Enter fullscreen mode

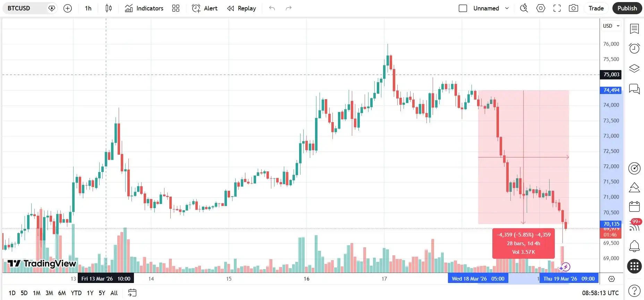[x=557, y=8]
